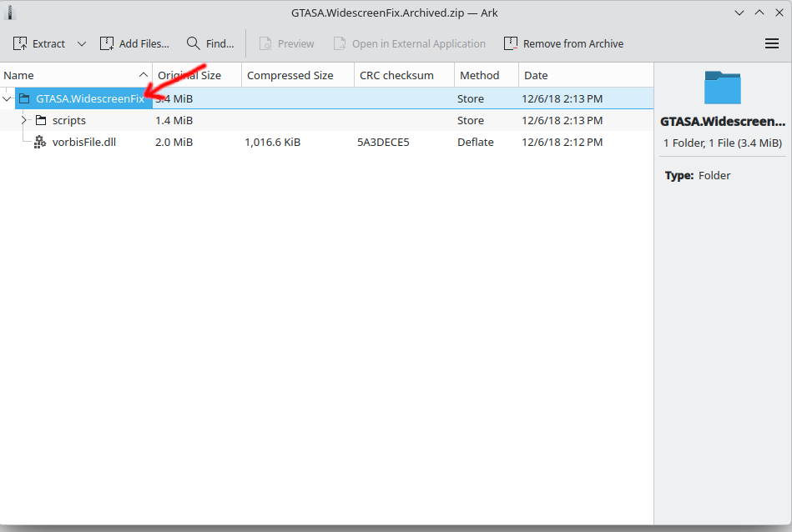Click the vorbisFile.dll file icon

40,143
